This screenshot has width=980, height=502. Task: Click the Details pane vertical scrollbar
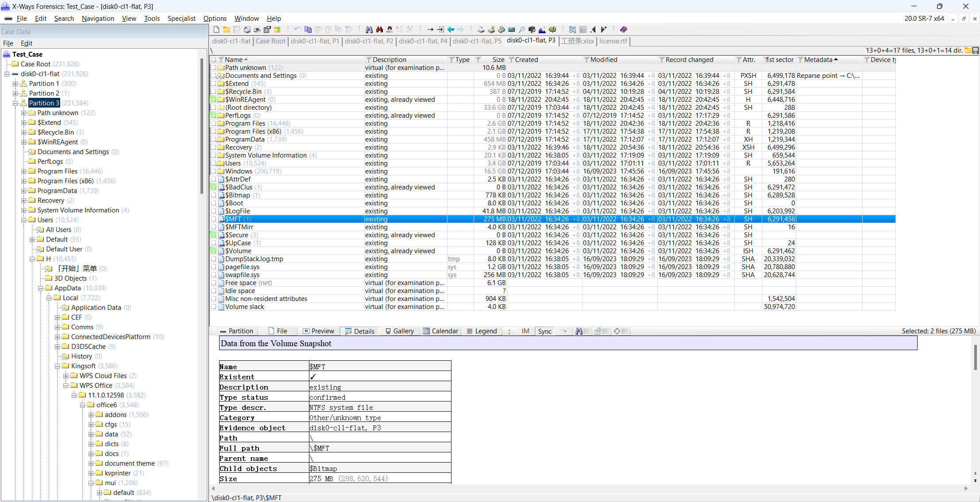(x=976, y=358)
